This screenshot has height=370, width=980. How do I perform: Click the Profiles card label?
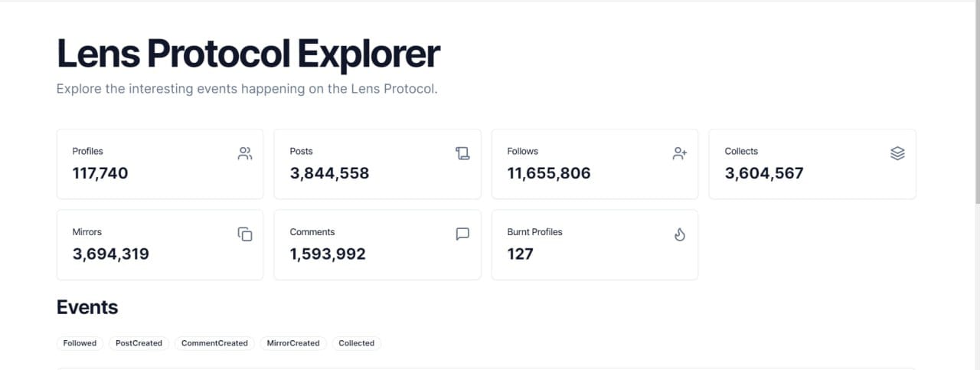[88, 152]
